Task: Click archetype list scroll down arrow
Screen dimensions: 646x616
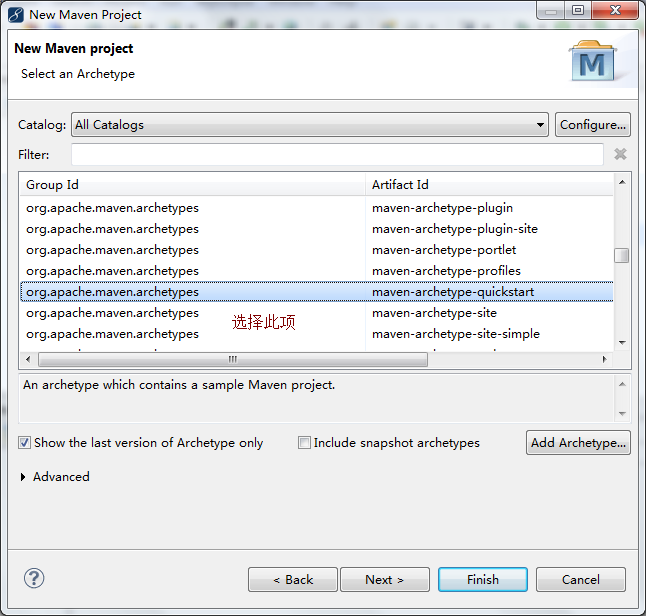Action: (x=622, y=343)
